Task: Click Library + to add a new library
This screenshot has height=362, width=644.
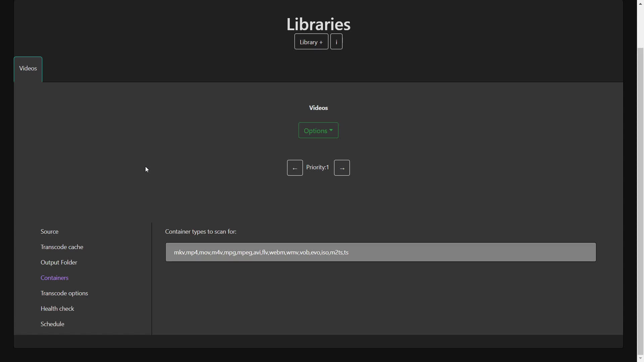Action: click(x=311, y=42)
